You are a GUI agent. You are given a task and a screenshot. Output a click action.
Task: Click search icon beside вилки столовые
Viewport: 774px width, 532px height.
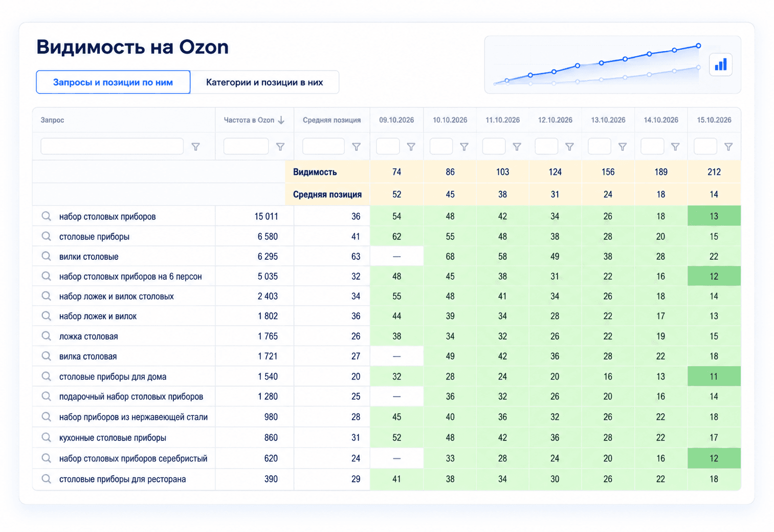pyautogui.click(x=47, y=256)
